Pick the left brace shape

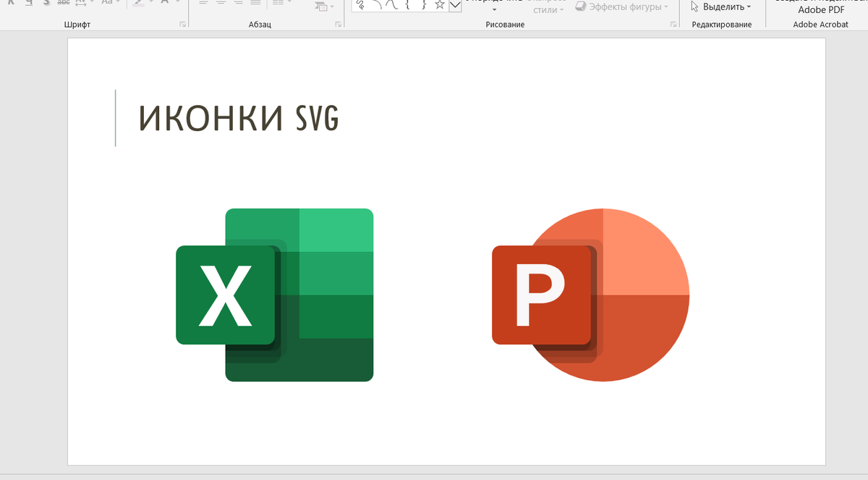tap(407, 5)
